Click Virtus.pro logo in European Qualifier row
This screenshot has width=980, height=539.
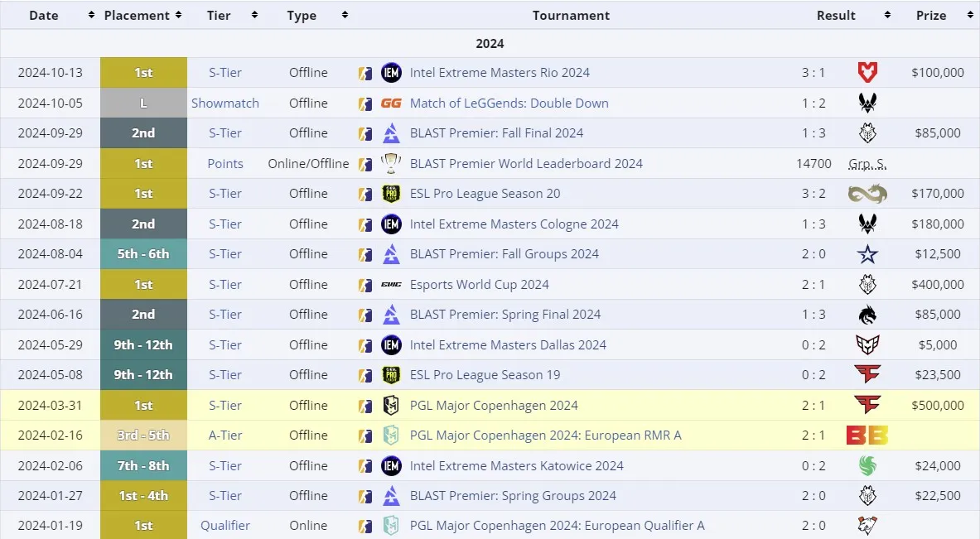867,525
